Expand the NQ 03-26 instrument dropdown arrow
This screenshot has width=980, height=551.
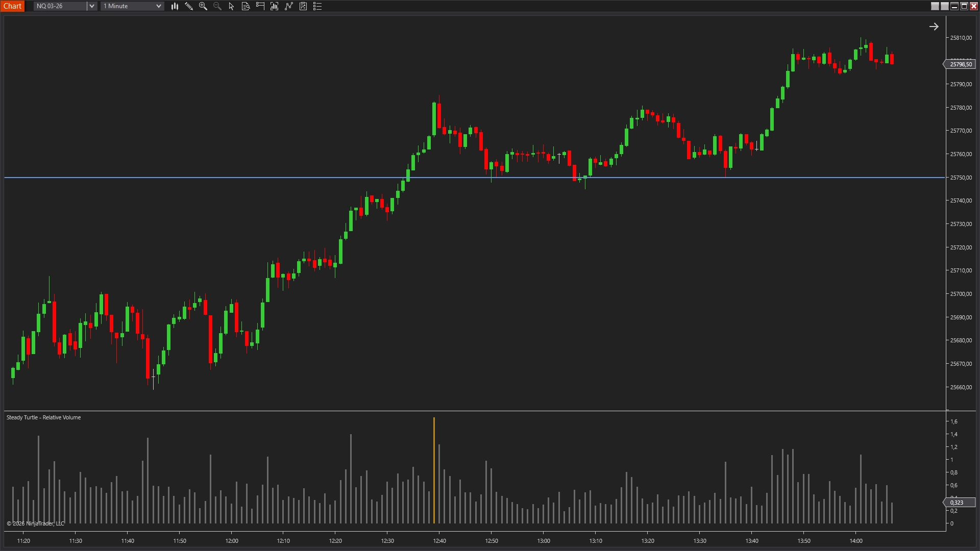click(x=92, y=6)
